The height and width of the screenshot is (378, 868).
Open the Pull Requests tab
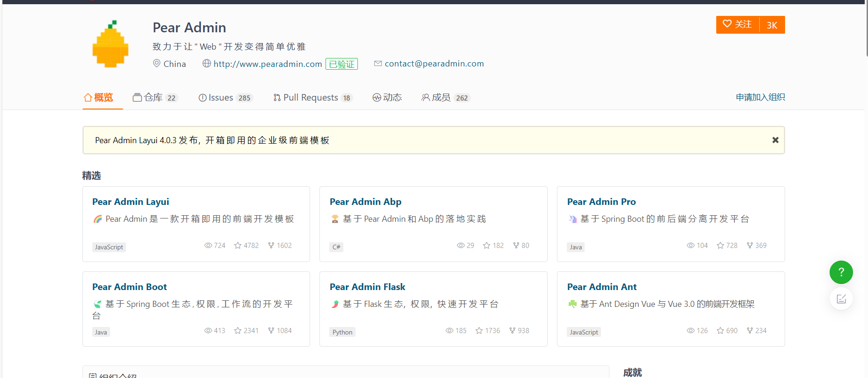[x=312, y=97]
